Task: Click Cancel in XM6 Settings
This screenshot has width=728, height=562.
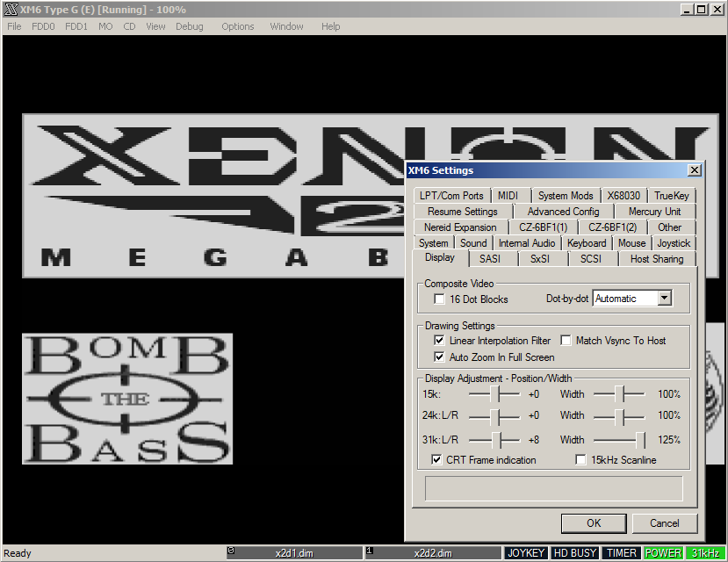Action: 665,523
